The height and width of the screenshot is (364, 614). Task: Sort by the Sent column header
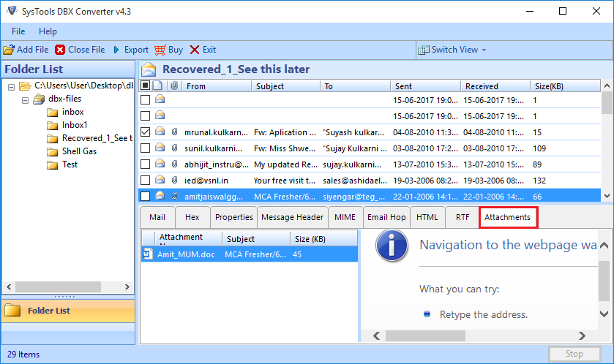[x=425, y=86]
